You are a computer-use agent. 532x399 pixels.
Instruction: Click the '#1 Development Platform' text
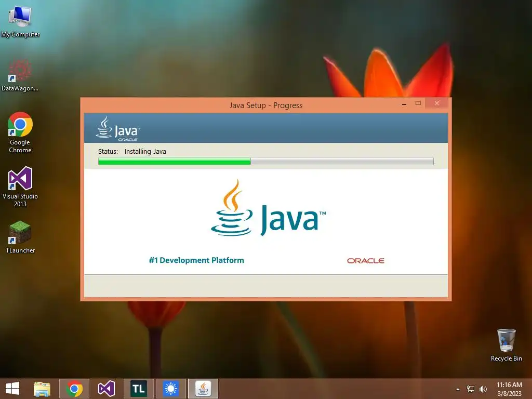(x=196, y=260)
